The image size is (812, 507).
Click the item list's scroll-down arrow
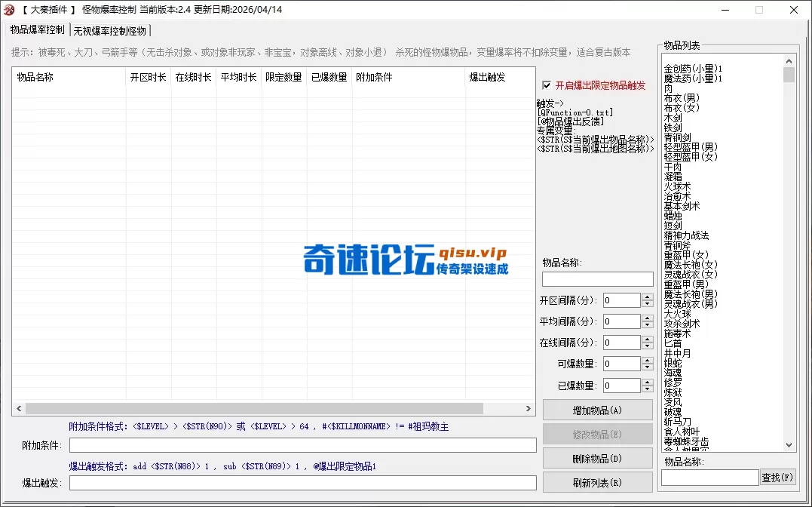[x=789, y=445]
